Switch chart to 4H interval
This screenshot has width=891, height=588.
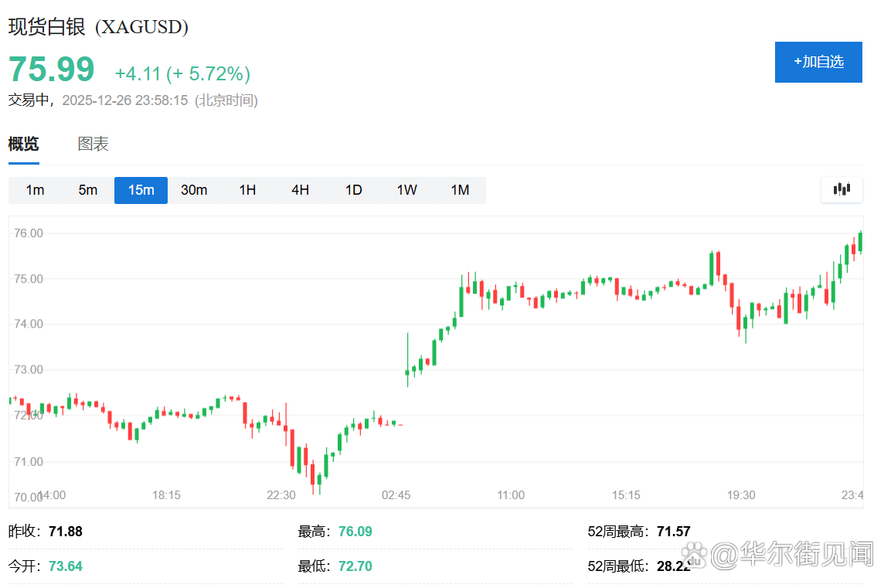pos(301,190)
